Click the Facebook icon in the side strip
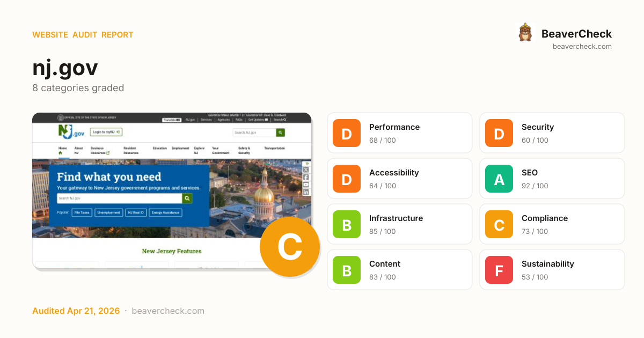The height and width of the screenshot is (338, 644). (306, 177)
